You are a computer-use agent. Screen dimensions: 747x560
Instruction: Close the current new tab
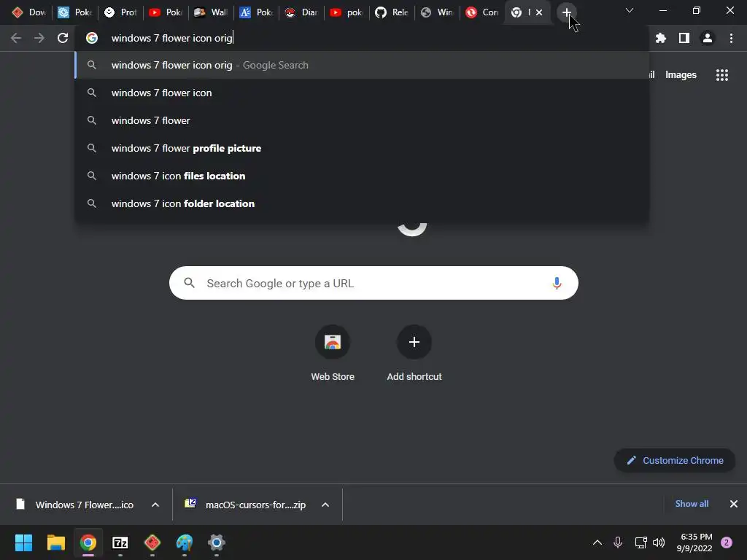[x=539, y=13]
